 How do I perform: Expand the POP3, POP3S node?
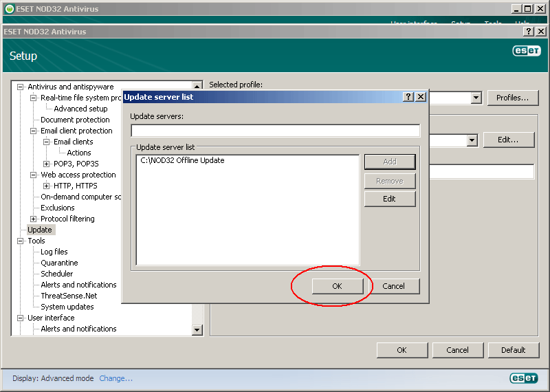[46, 164]
